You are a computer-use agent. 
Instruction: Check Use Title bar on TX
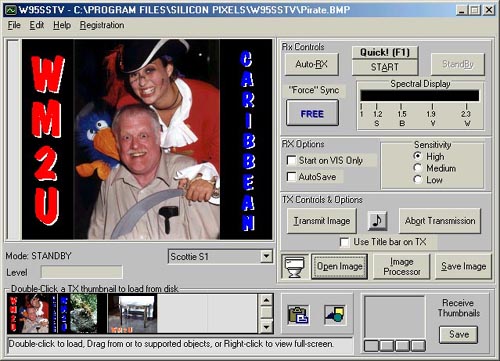344,242
